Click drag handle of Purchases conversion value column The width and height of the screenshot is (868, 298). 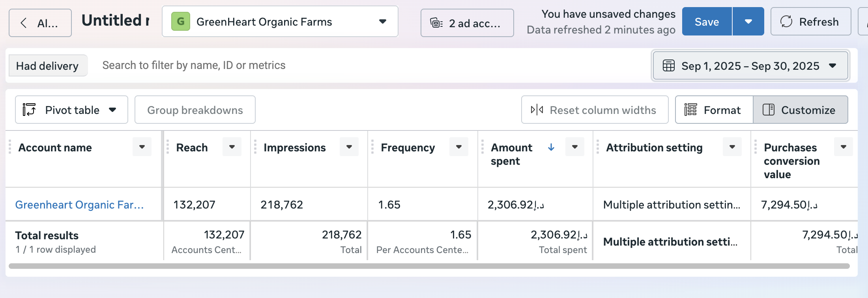[756, 147]
